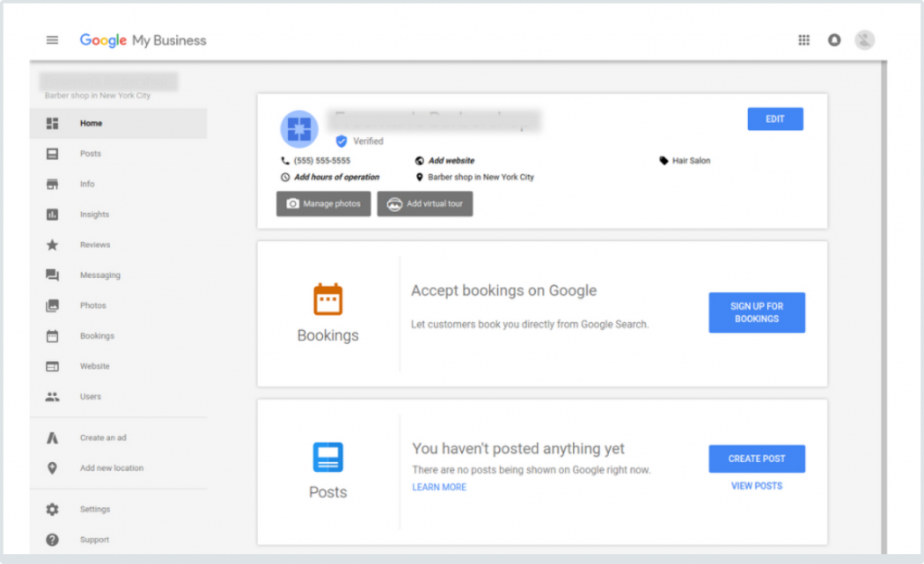Click the Verified shield badge icon
The width and height of the screenshot is (924, 564).
coord(341,142)
